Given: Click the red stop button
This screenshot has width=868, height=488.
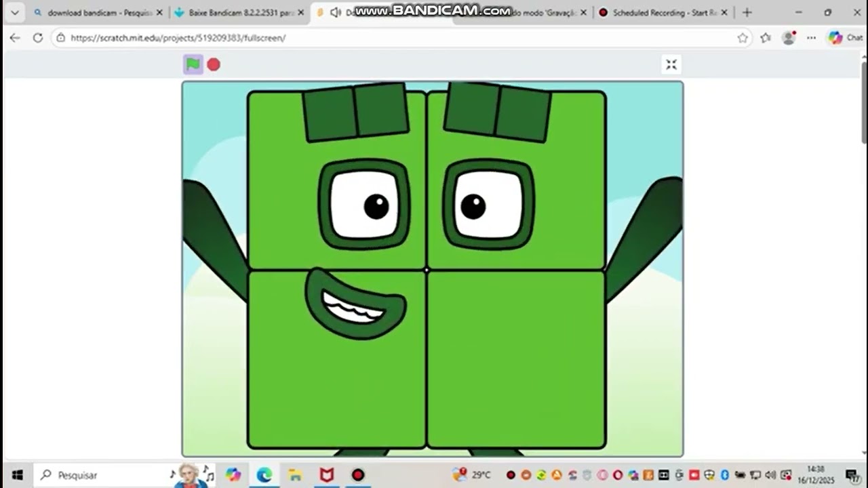Looking at the screenshot, I should (x=214, y=64).
